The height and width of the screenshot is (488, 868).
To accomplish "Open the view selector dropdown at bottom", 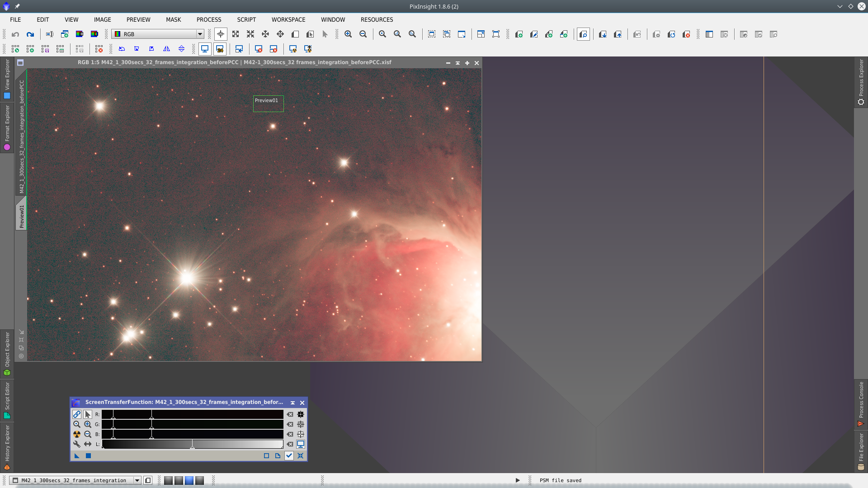I will [x=137, y=480].
